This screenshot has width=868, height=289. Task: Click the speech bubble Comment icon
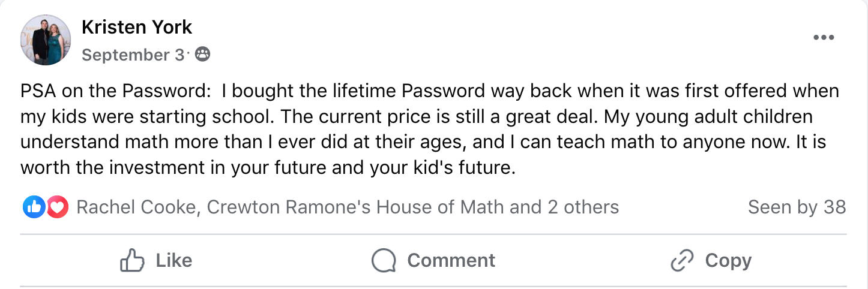pyautogui.click(x=384, y=261)
